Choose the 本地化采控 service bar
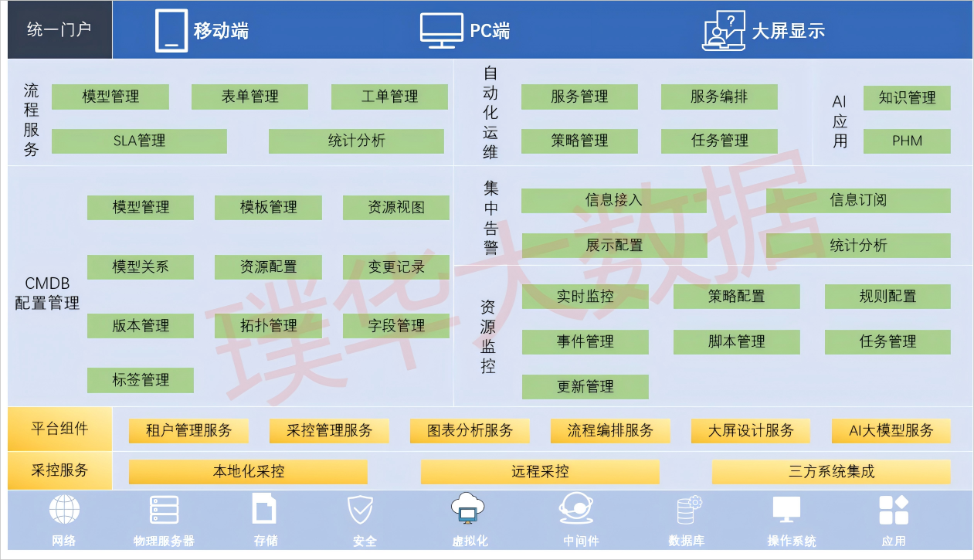Viewport: 974px width, 560px height. coord(248,472)
